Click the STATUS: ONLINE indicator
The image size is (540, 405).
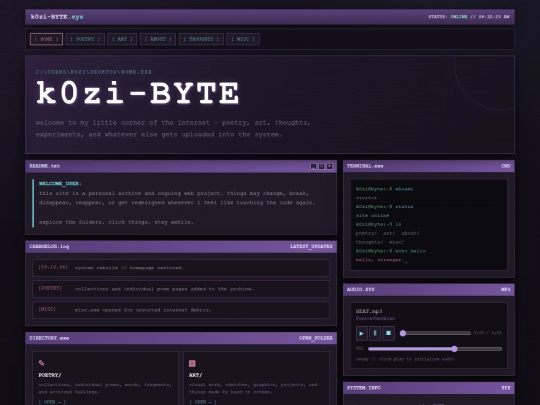[448, 17]
